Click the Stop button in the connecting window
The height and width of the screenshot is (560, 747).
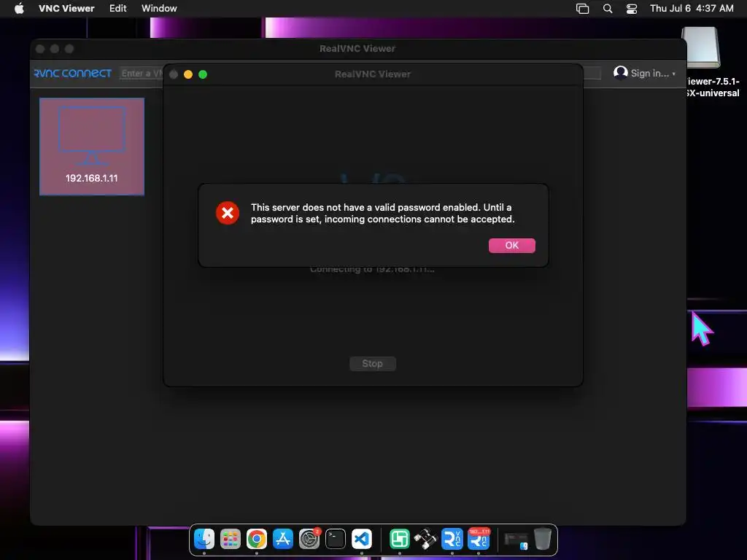click(373, 363)
